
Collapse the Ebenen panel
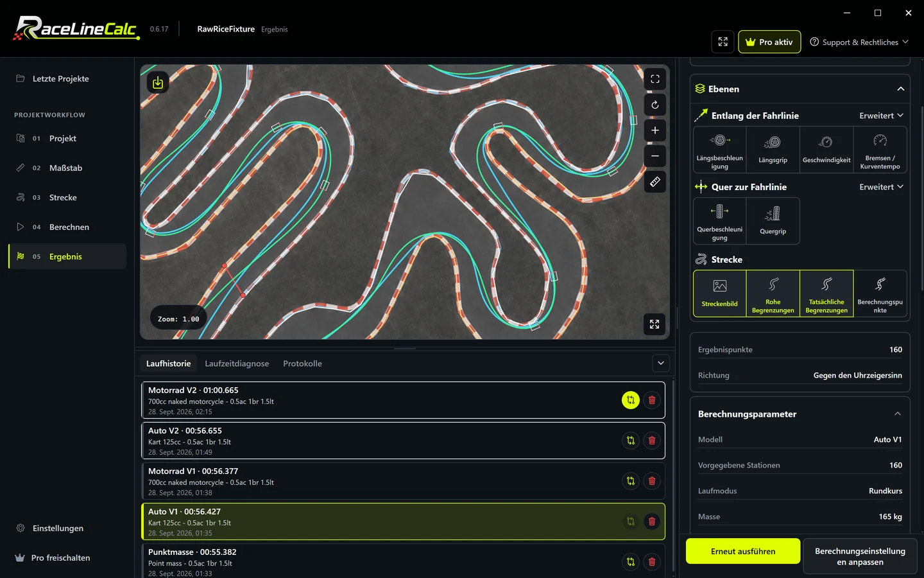(901, 89)
